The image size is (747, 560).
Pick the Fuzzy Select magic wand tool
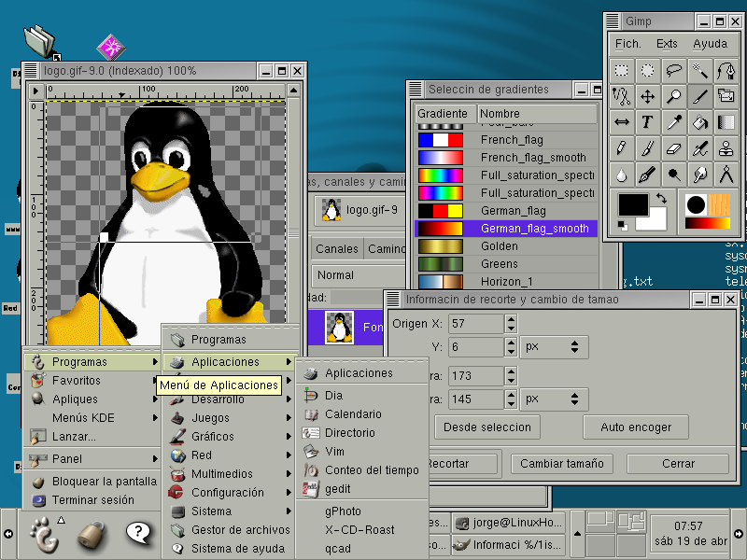click(699, 71)
